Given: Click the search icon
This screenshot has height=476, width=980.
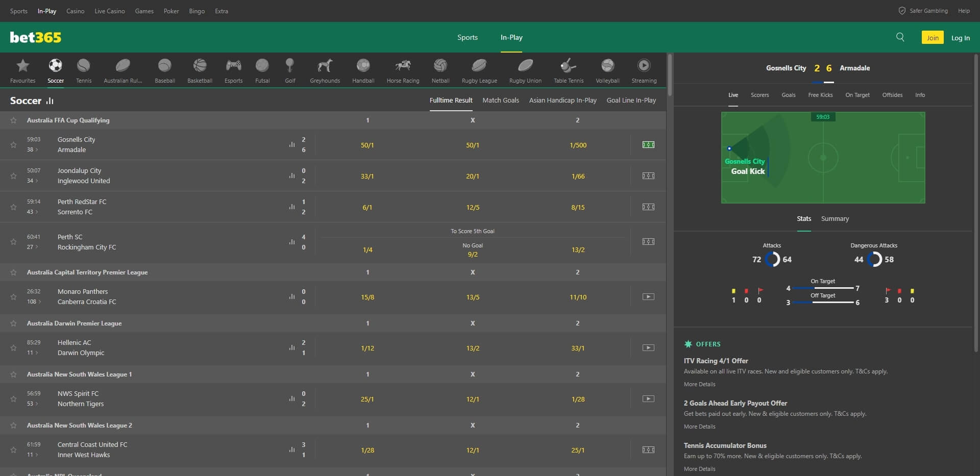Looking at the screenshot, I should 900,37.
